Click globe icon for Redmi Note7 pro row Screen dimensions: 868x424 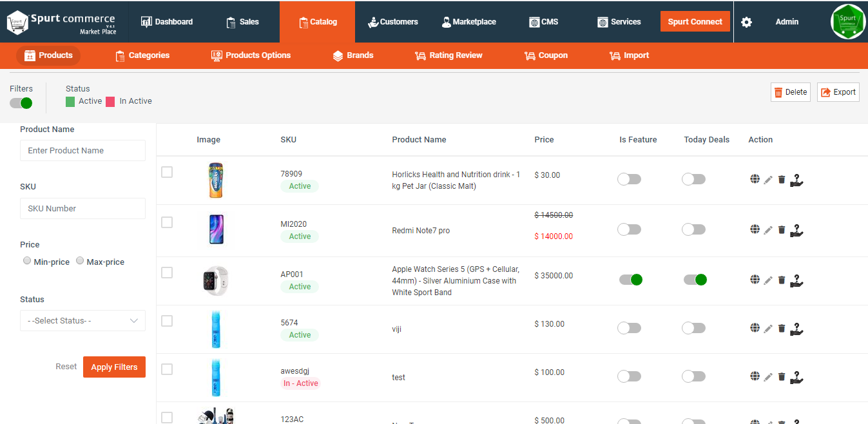pos(755,229)
